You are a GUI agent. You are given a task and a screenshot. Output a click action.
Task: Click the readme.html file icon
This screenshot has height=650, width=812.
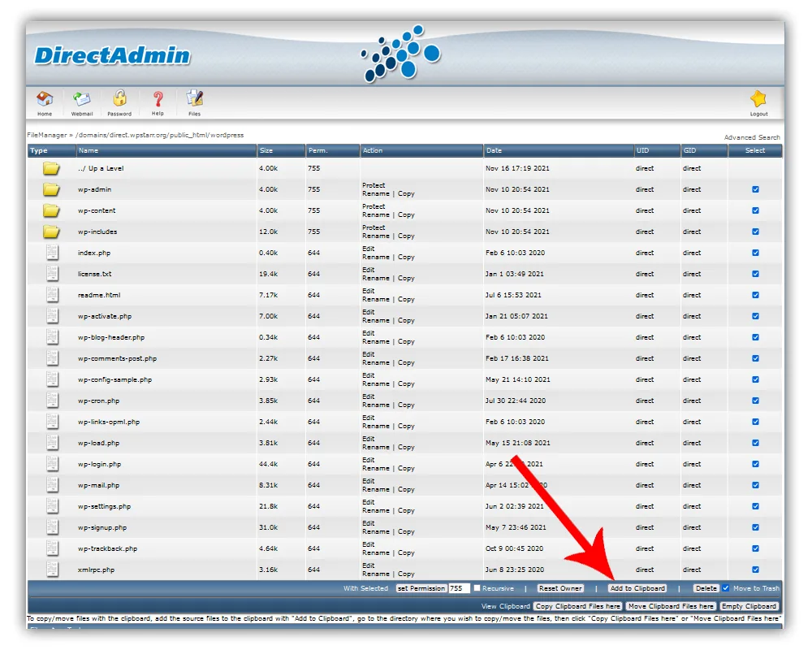coord(52,295)
